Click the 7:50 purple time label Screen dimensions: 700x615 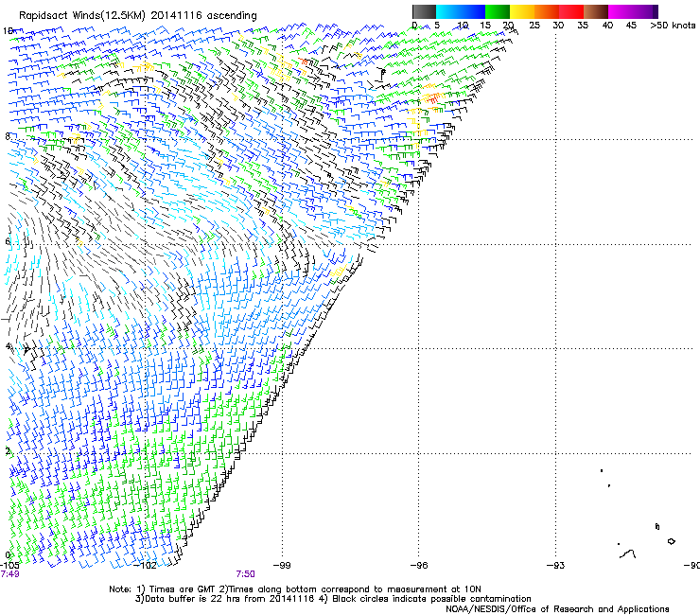(x=246, y=574)
